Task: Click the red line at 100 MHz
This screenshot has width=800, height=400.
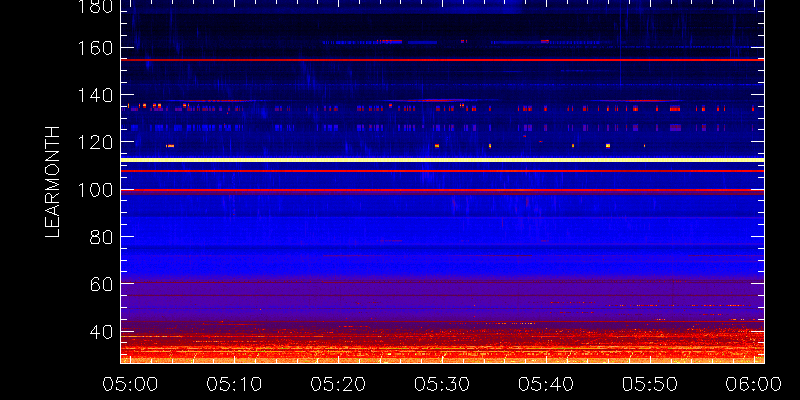Action: (x=442, y=190)
